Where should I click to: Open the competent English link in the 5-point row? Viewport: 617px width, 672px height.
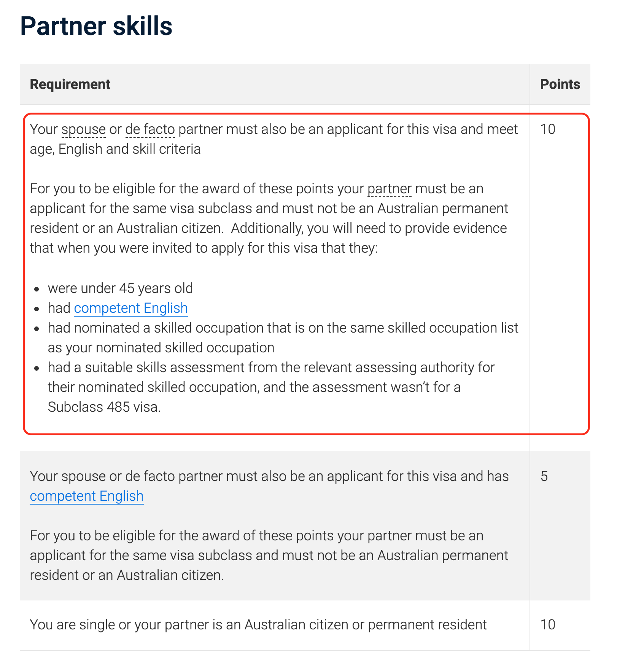click(86, 496)
